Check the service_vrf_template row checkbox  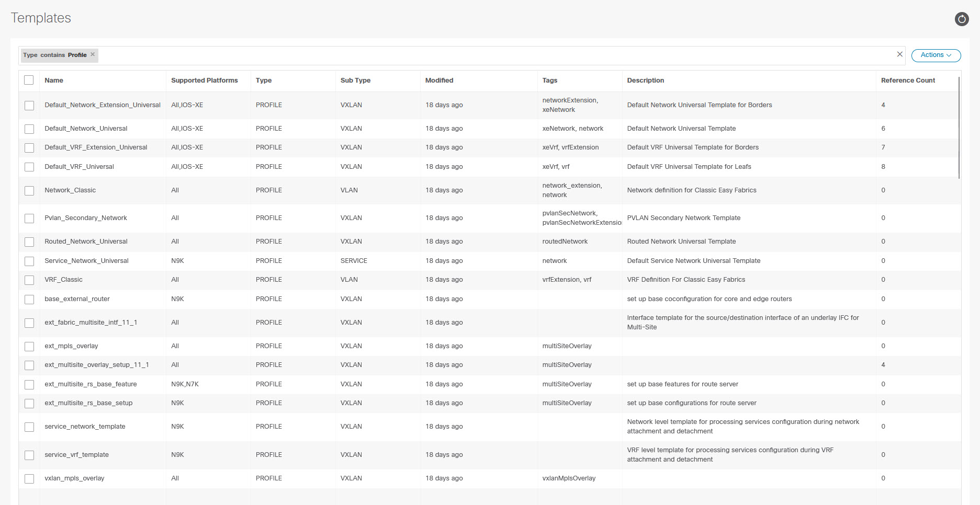tap(29, 455)
